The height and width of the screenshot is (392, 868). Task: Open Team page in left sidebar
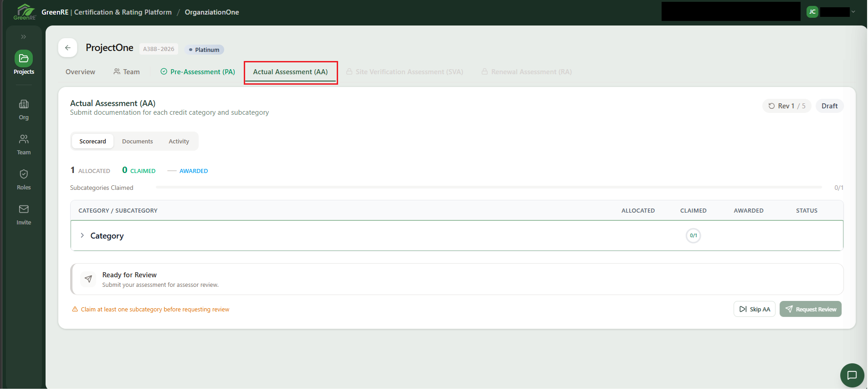[x=24, y=145]
